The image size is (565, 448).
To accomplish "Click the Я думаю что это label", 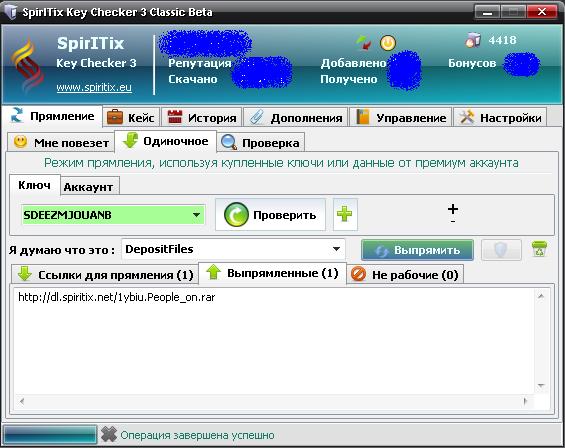I will pyautogui.click(x=62, y=250).
